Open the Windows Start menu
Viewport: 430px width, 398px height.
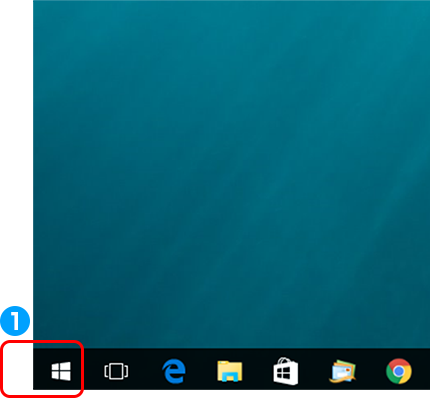(x=61, y=371)
